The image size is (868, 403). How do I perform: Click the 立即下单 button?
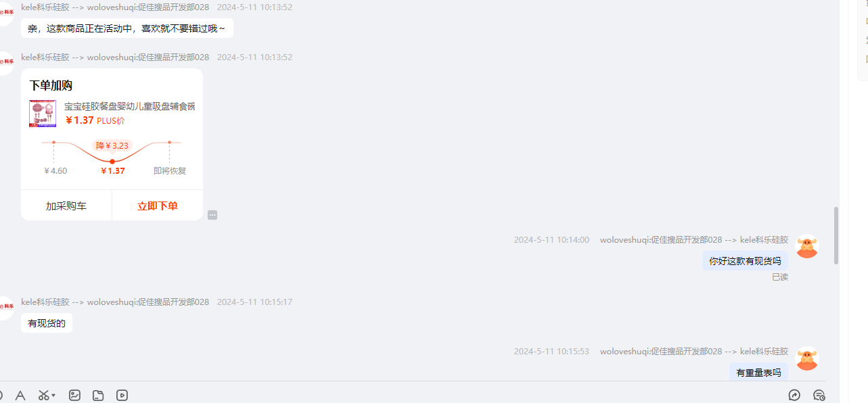pyautogui.click(x=158, y=206)
